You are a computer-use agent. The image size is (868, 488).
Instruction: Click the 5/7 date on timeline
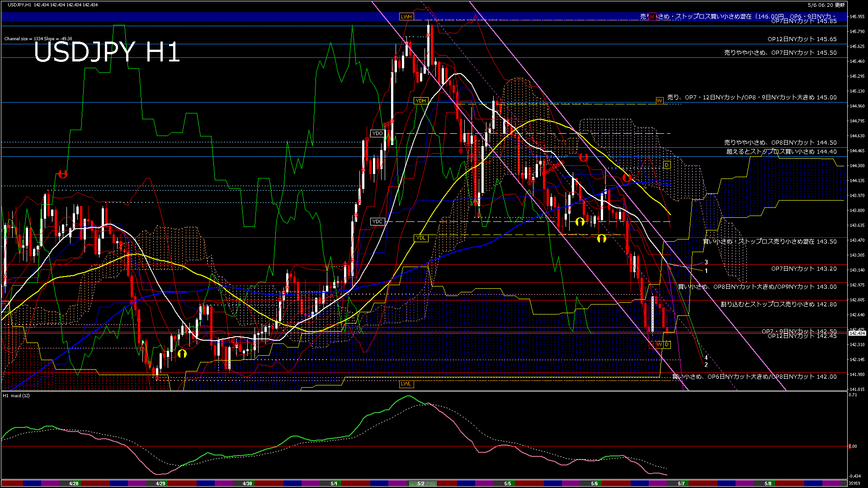(681, 483)
